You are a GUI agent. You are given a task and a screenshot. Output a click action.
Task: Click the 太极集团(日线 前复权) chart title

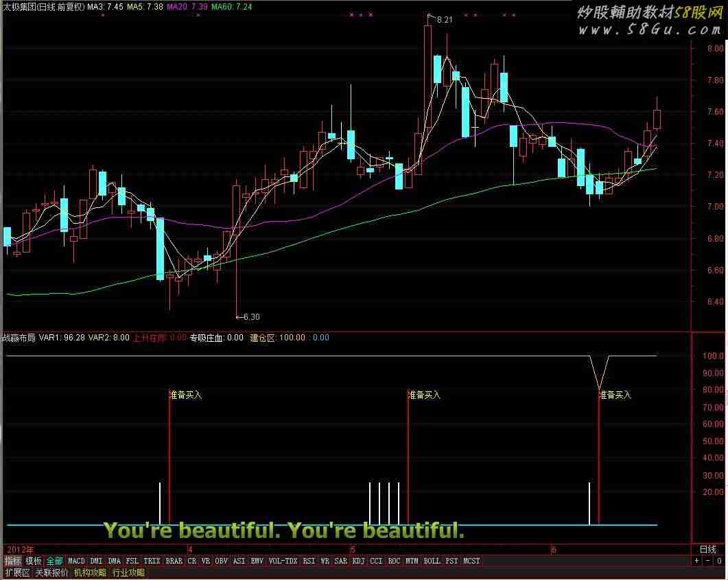click(44, 7)
